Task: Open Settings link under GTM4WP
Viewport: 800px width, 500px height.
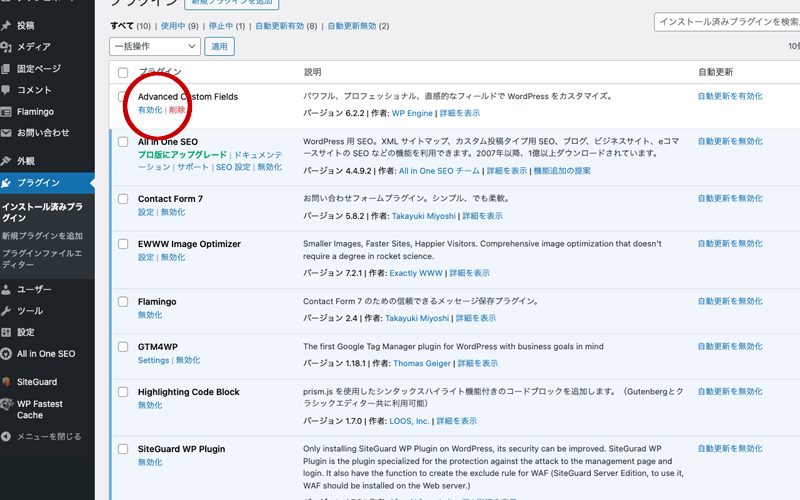Action: 153,360
